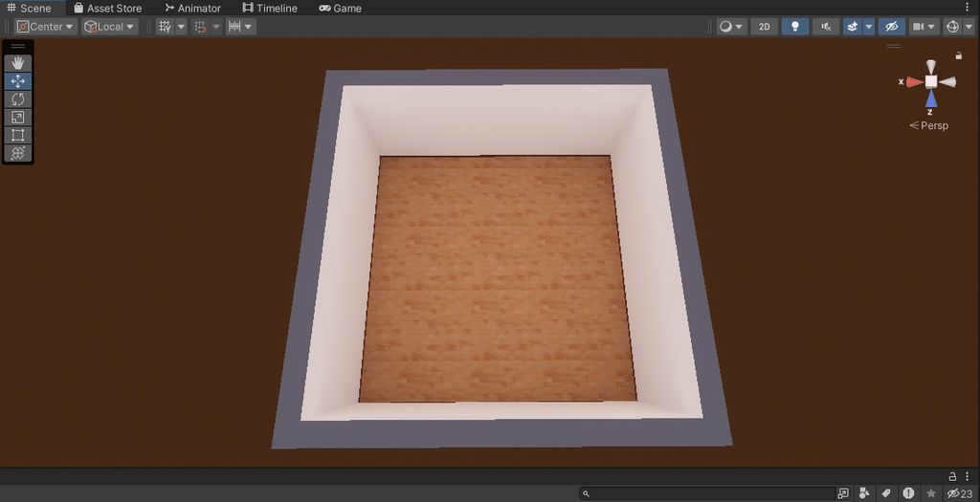Click the right gray axis cone
Image resolution: width=980 pixels, height=502 pixels.
tap(947, 82)
